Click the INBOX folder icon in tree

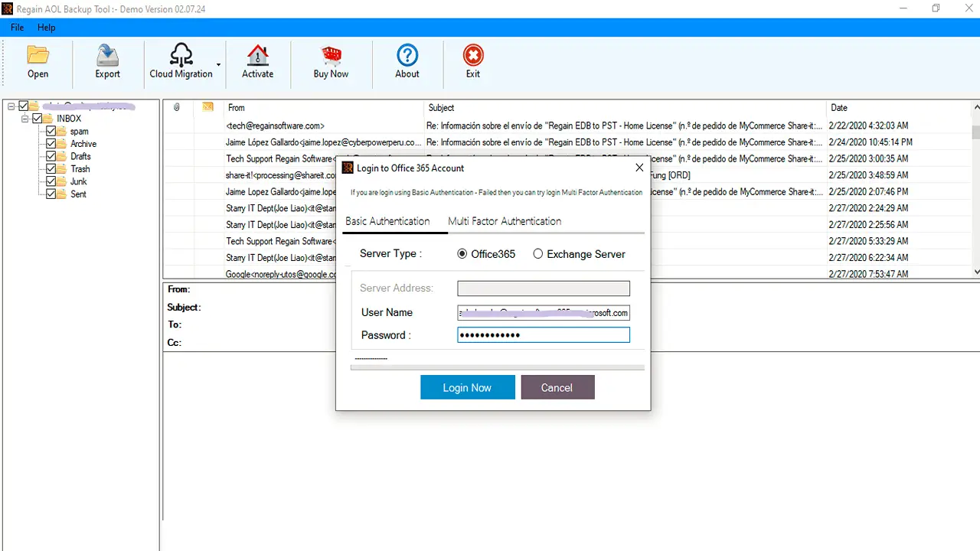[48, 119]
